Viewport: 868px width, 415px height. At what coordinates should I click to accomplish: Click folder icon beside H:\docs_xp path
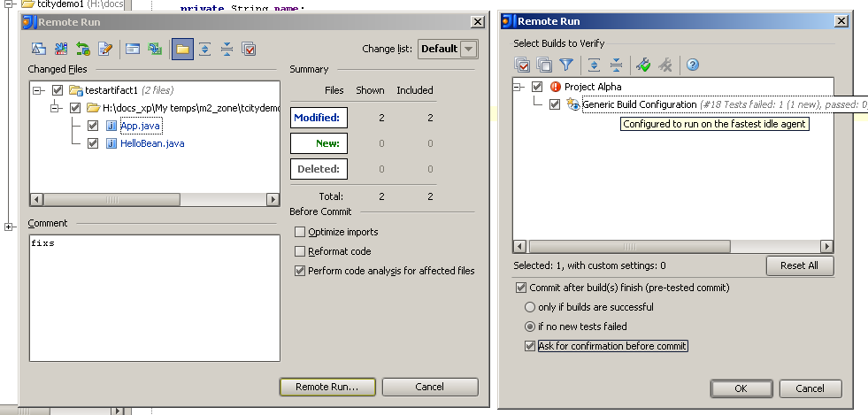click(x=94, y=108)
